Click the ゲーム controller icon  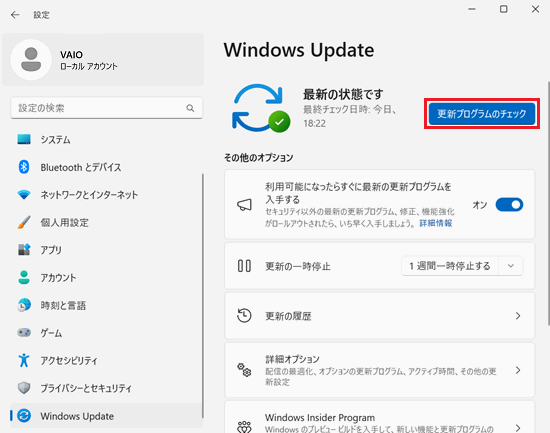coord(24,332)
